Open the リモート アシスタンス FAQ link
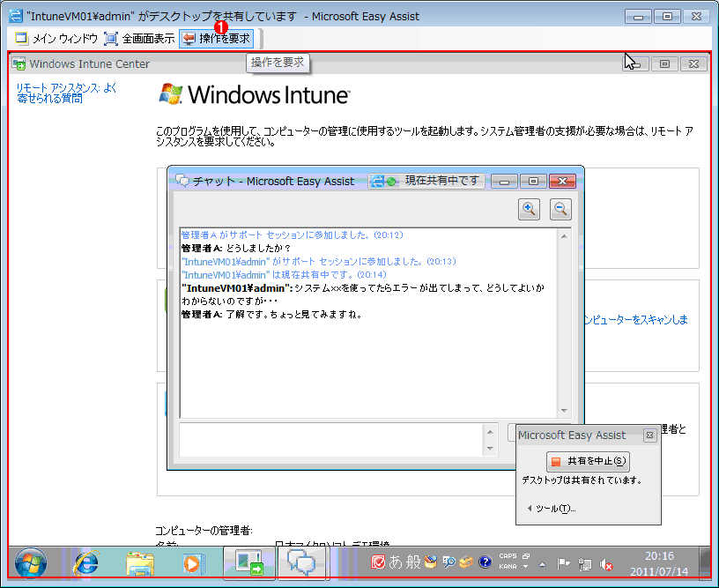The height and width of the screenshot is (588, 719). [66, 93]
